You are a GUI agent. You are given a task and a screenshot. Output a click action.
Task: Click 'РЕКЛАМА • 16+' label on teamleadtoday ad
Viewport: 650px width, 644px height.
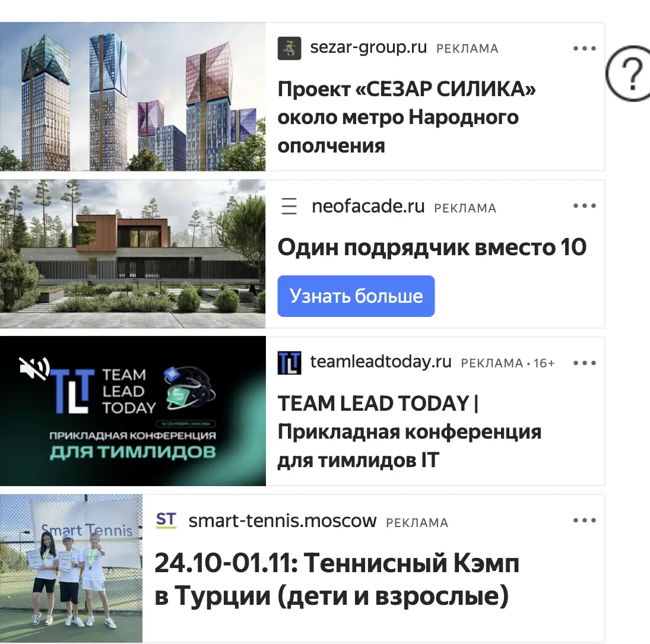pos(508,363)
